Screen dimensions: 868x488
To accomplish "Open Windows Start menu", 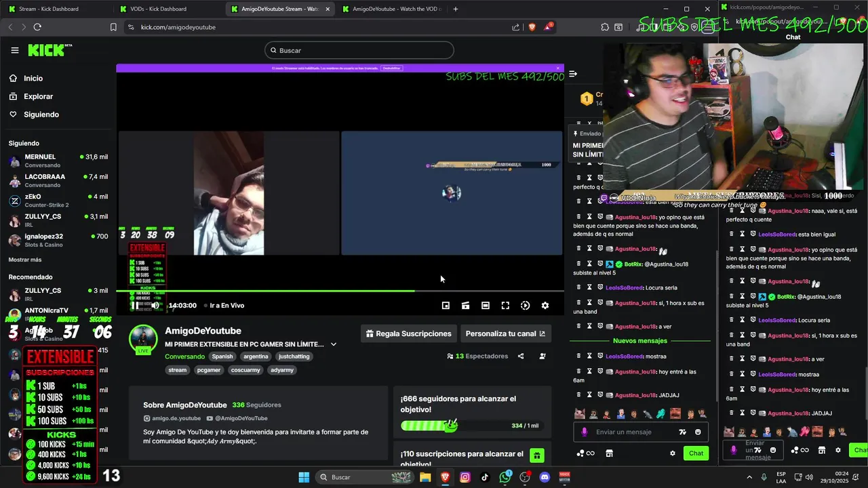I will pos(304,477).
